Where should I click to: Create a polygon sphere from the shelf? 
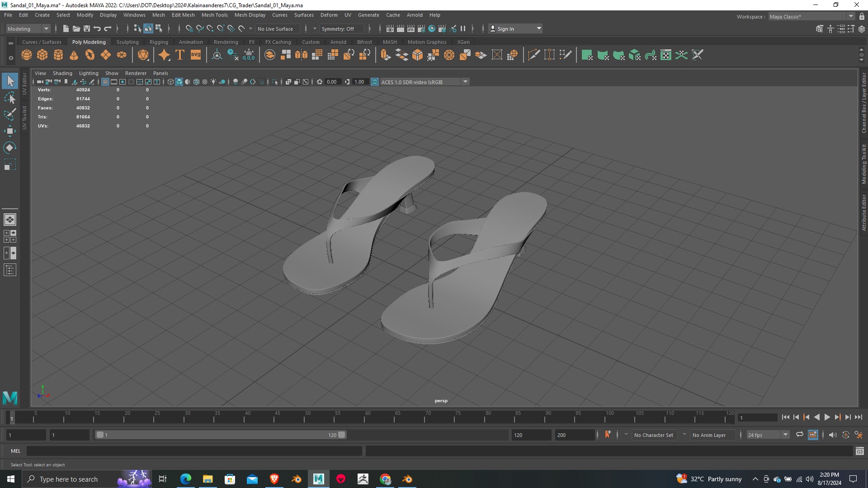coord(27,55)
